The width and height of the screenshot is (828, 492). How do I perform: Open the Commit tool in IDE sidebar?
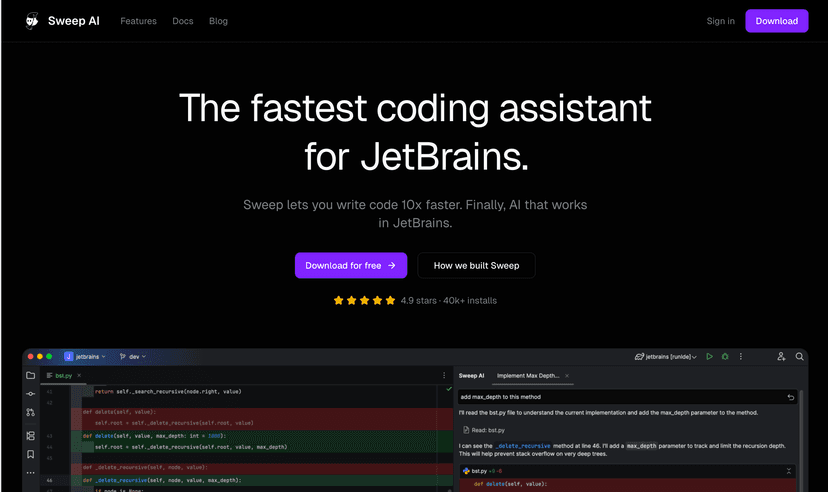[x=31, y=394]
